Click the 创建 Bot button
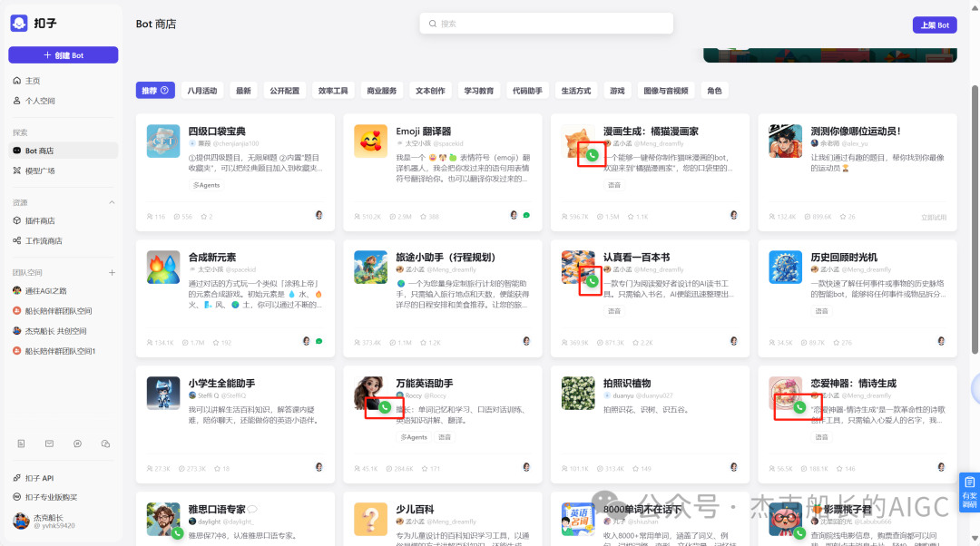The image size is (980, 546). click(64, 55)
